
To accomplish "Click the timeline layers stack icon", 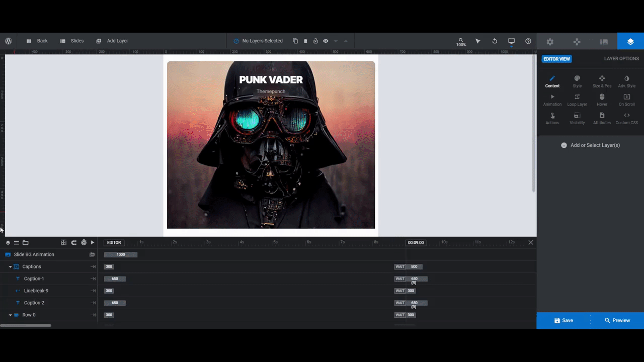I will 8,242.
